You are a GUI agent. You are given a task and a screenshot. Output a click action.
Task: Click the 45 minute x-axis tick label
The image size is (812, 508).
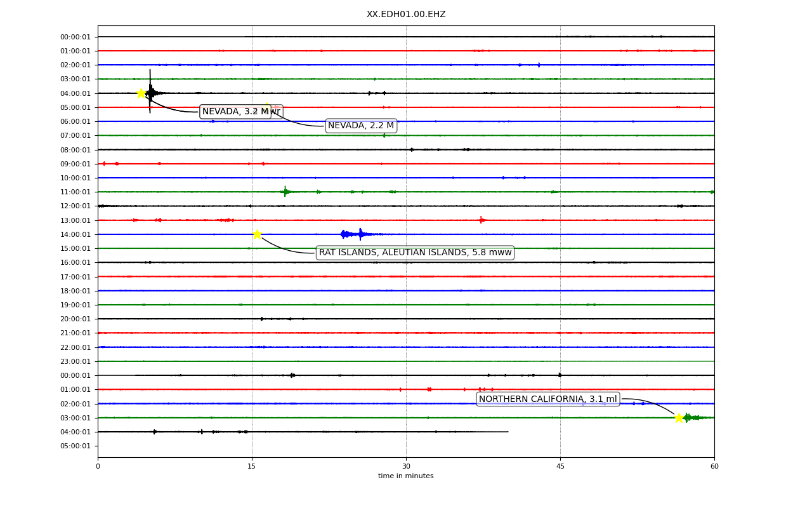(x=560, y=466)
